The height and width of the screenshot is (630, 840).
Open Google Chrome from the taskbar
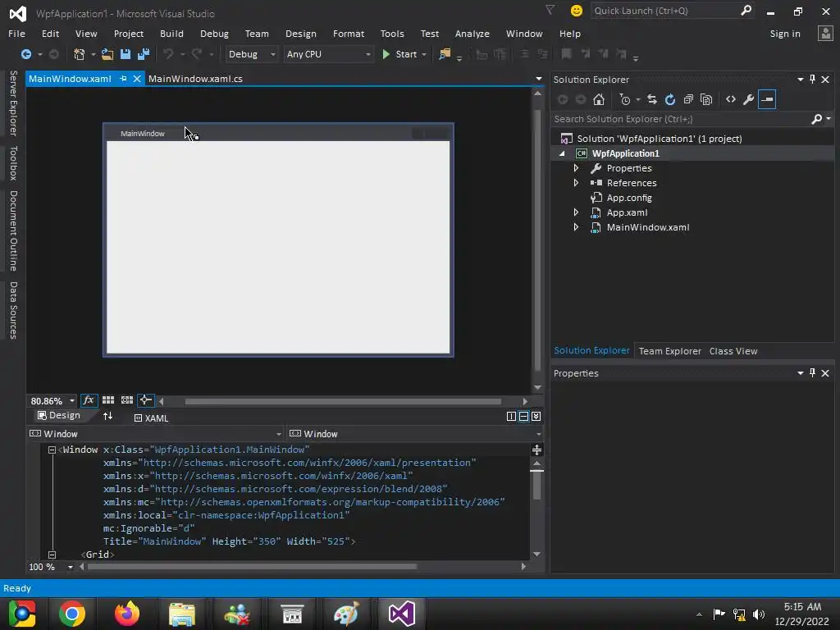click(x=72, y=614)
